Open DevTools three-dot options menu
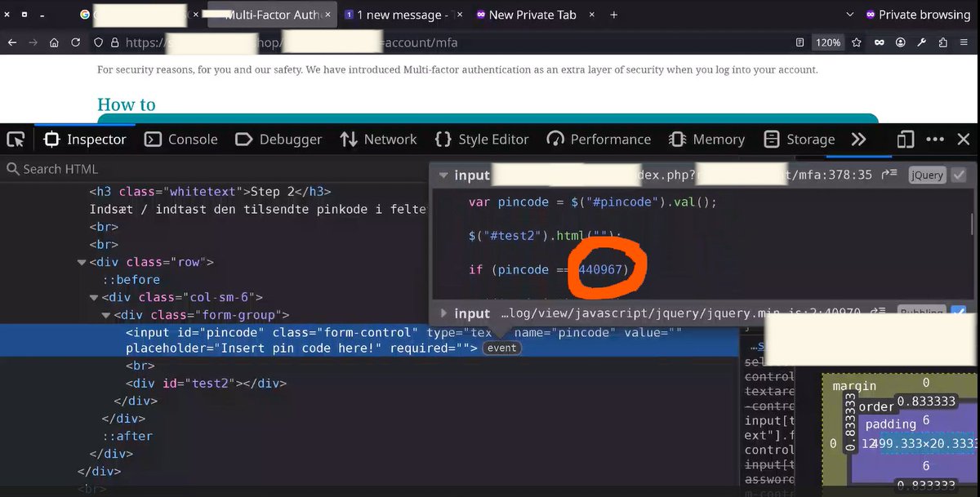The image size is (980, 497). (934, 140)
